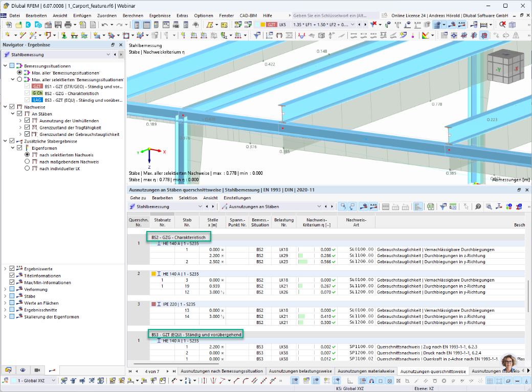Click the previous arrow beside the Stahlbemessung table dropdown
The image size is (532, 392).
[207, 206]
